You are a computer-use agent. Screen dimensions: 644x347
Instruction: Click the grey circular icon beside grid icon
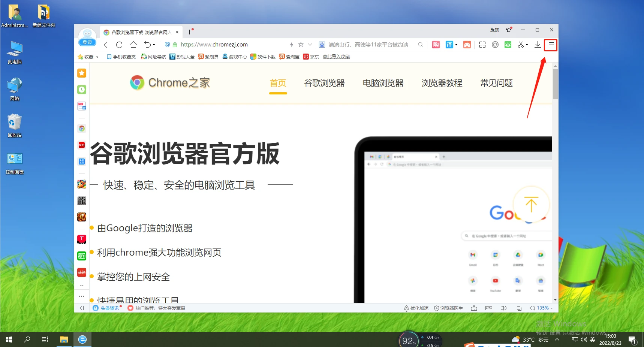(495, 45)
